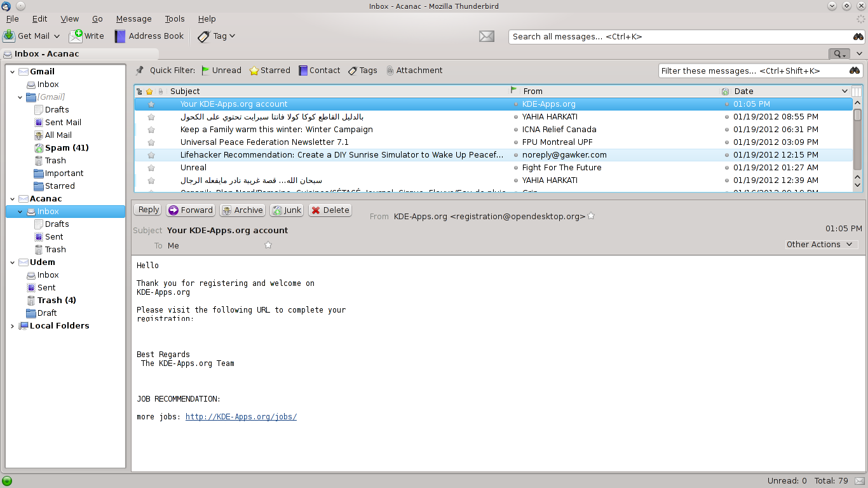Open the File menu
868x488 pixels.
(x=12, y=19)
